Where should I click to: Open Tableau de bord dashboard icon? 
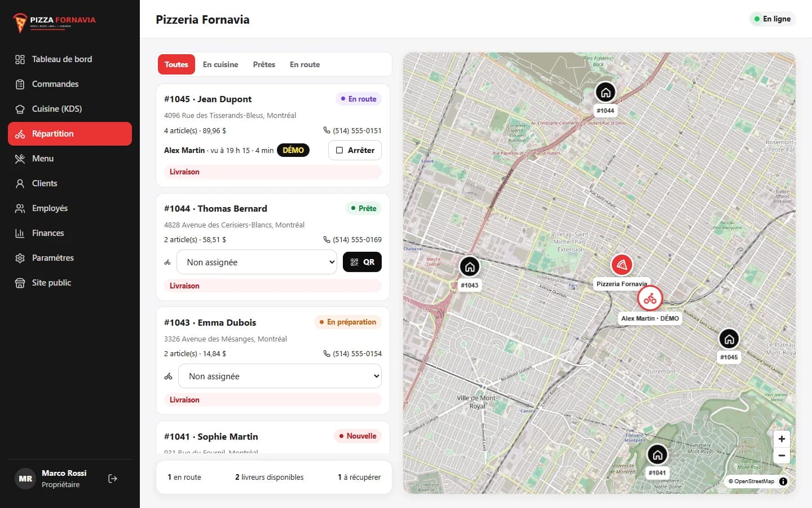(x=20, y=59)
